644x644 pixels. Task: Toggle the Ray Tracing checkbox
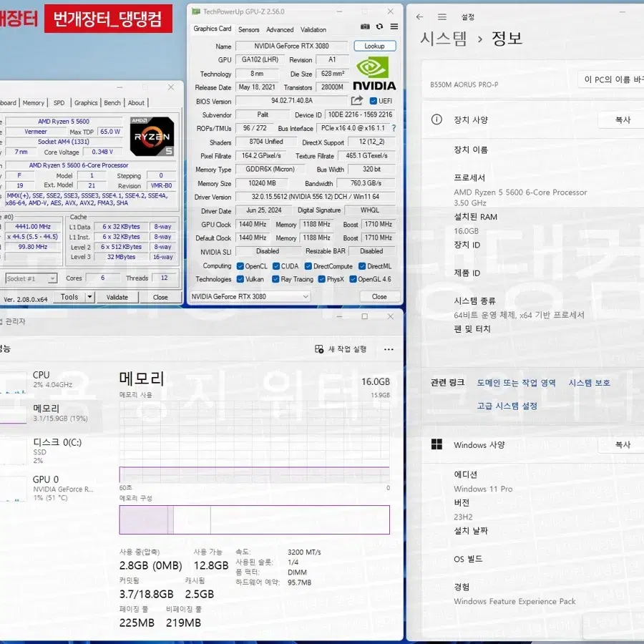pyautogui.click(x=275, y=279)
